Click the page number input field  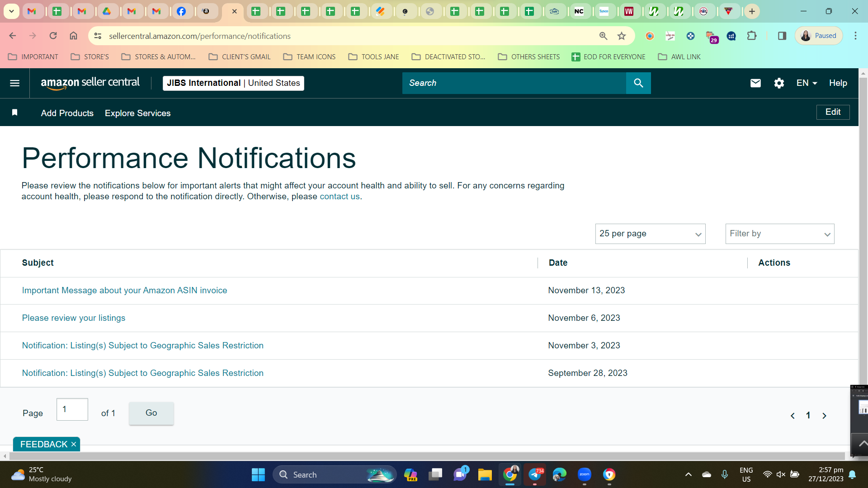pyautogui.click(x=72, y=409)
